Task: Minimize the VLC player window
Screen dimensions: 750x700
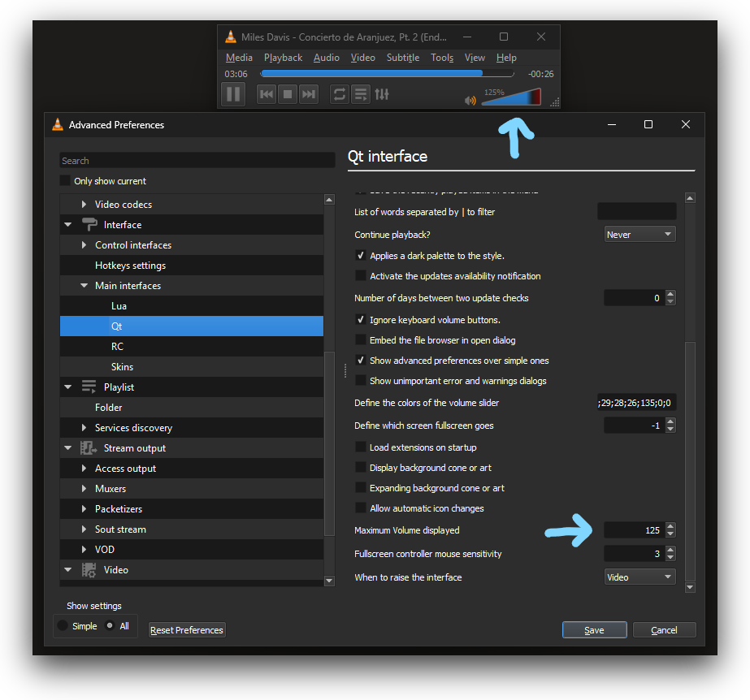Action: (467, 37)
